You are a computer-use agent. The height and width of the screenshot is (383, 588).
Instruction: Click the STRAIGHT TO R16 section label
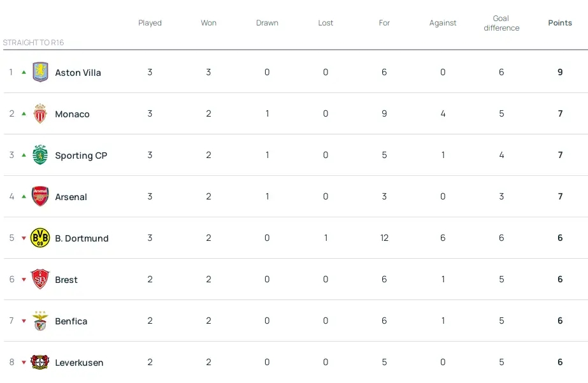pyautogui.click(x=33, y=43)
